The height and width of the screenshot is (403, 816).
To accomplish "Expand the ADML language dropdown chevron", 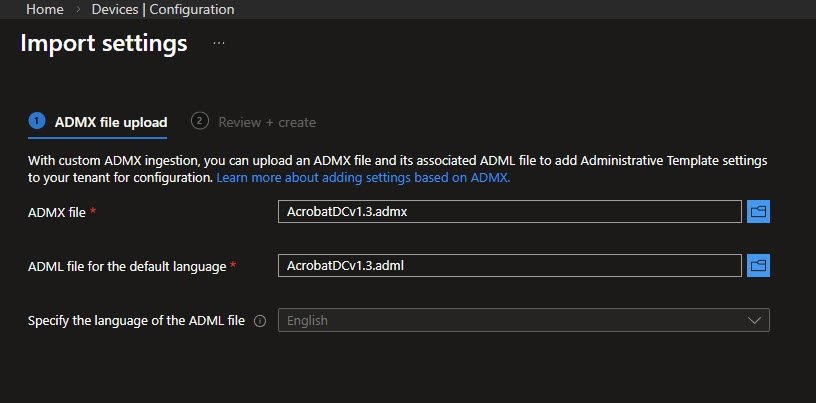I will coord(754,320).
